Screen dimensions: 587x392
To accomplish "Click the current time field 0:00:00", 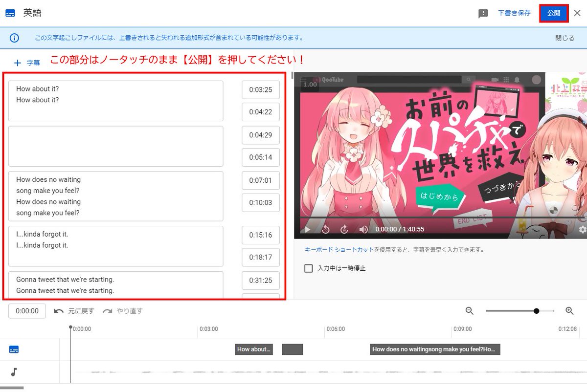I will [27, 311].
